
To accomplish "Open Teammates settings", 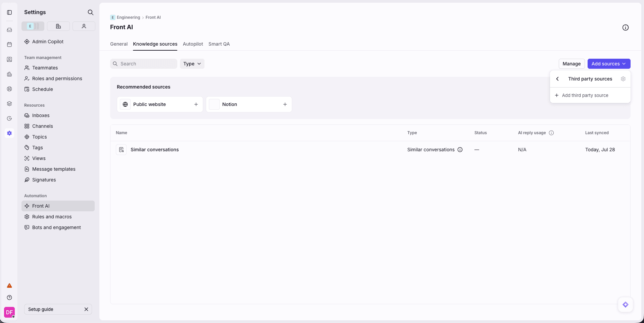I will [x=58, y=68].
